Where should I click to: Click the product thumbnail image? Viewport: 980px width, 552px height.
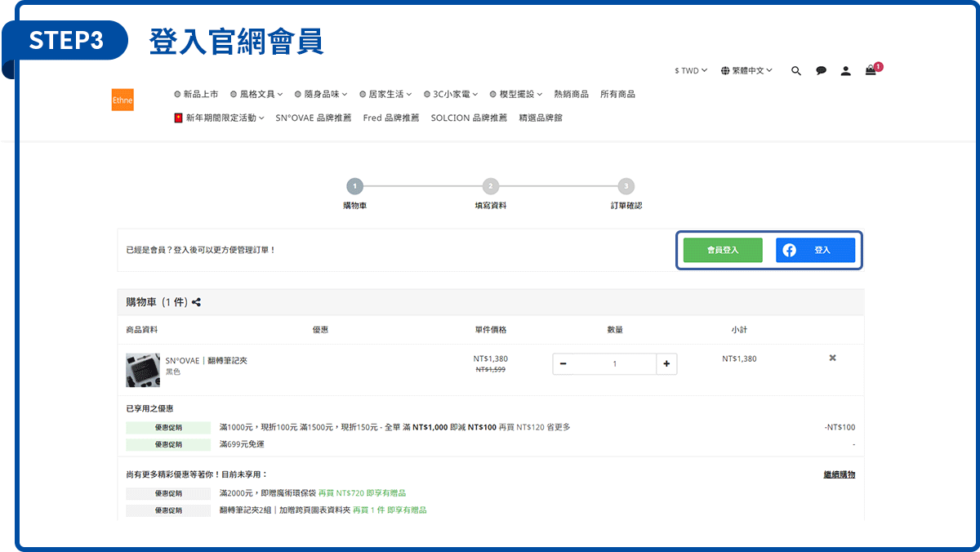(143, 370)
